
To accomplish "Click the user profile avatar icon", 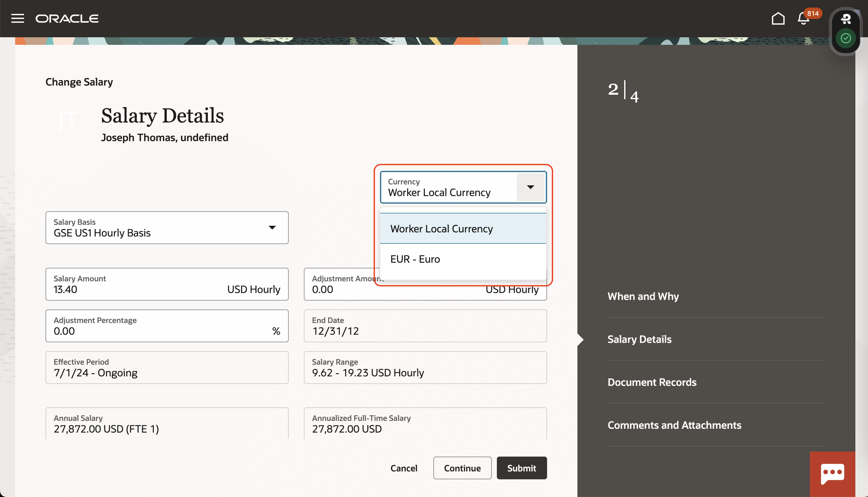I will point(845,19).
